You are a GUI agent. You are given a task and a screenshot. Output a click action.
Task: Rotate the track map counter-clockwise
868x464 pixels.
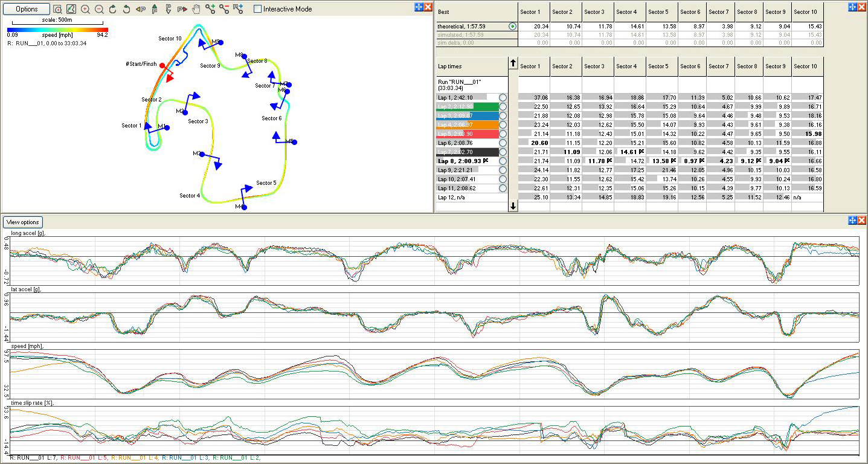(x=126, y=9)
